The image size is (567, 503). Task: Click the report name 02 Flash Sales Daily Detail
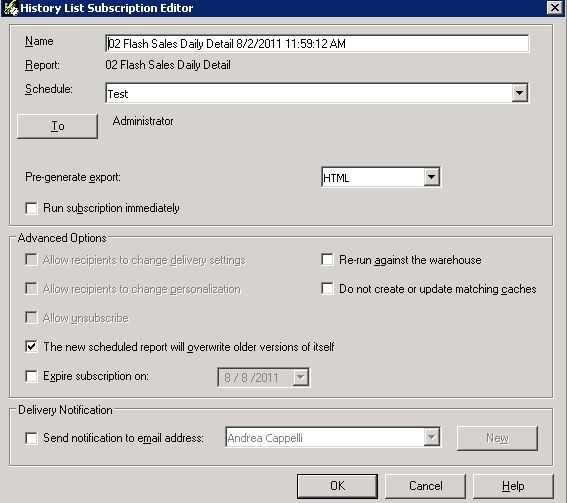(x=168, y=65)
